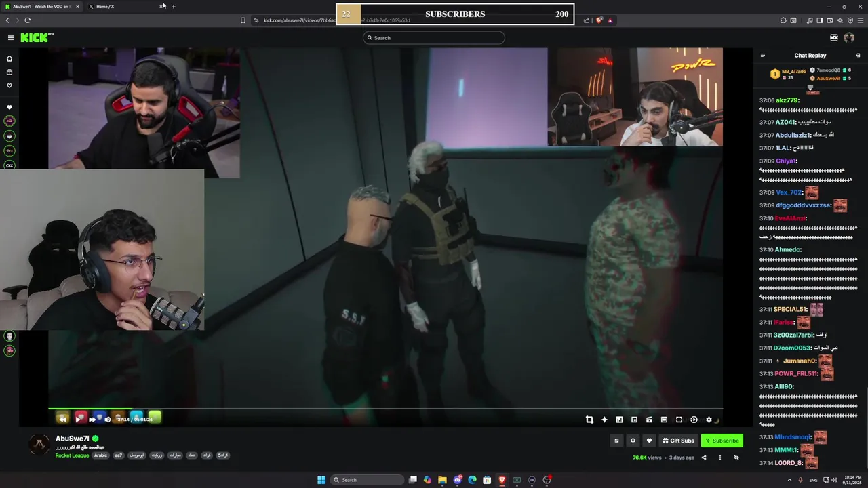Open Kick MX icon near profile
The height and width of the screenshot is (488, 868).
834,38
